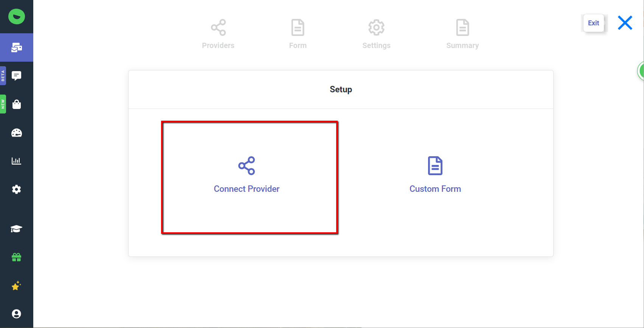Open the bar chart analytics icon
This screenshot has height=328, width=644.
coord(17,161)
